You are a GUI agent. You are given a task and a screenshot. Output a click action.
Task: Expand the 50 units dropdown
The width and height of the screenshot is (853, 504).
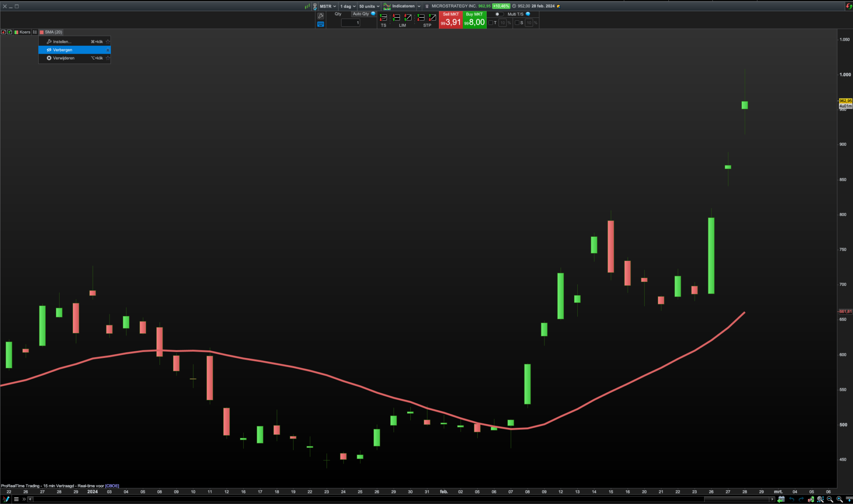pyautogui.click(x=369, y=6)
